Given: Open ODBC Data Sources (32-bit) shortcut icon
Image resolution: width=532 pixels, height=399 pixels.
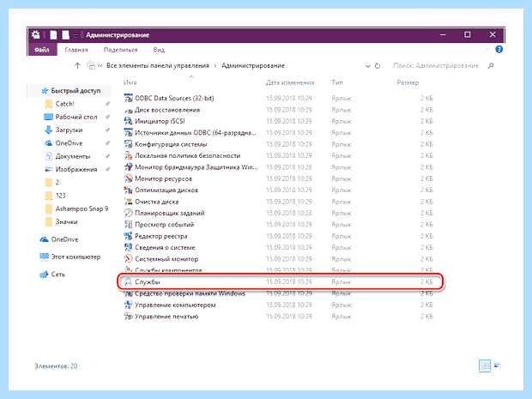Looking at the screenshot, I should point(128,99).
